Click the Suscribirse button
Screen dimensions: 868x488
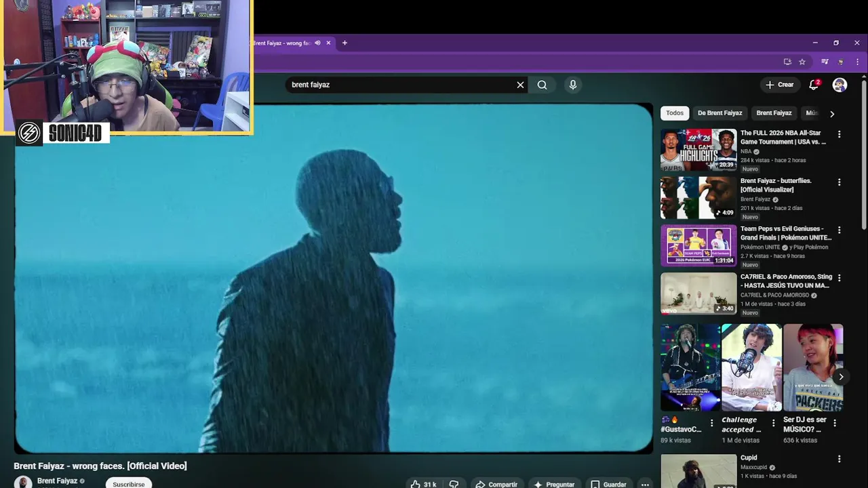pos(129,484)
